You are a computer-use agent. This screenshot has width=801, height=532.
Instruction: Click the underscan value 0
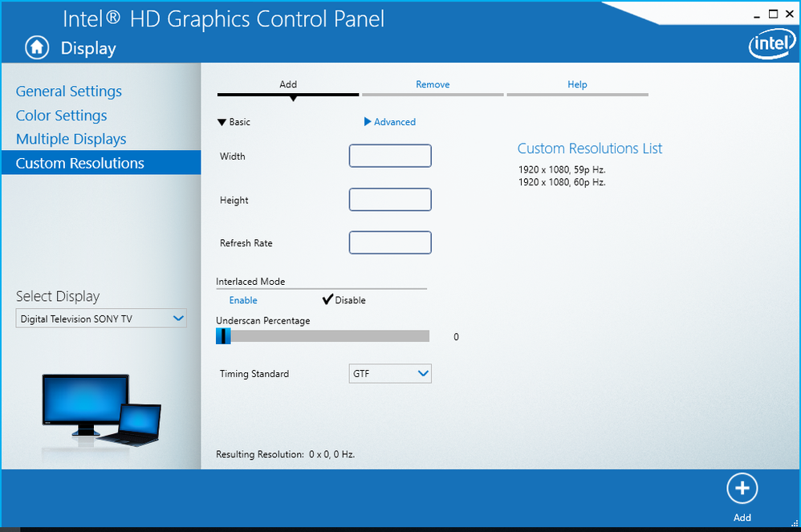click(x=456, y=337)
